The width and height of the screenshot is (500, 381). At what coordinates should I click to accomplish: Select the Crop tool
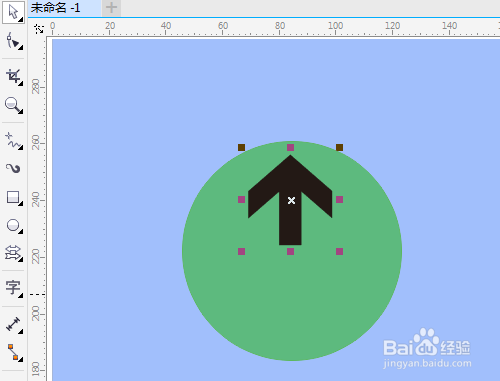point(13,77)
